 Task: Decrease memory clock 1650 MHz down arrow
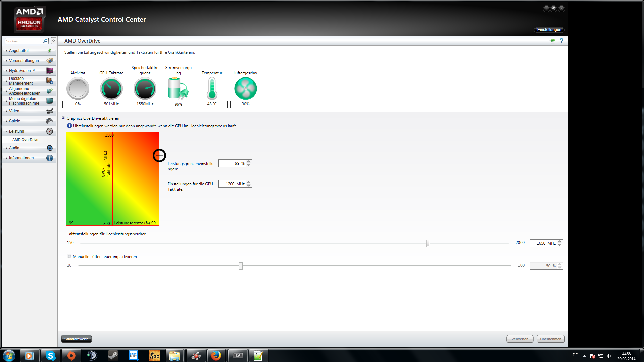pyautogui.click(x=560, y=245)
